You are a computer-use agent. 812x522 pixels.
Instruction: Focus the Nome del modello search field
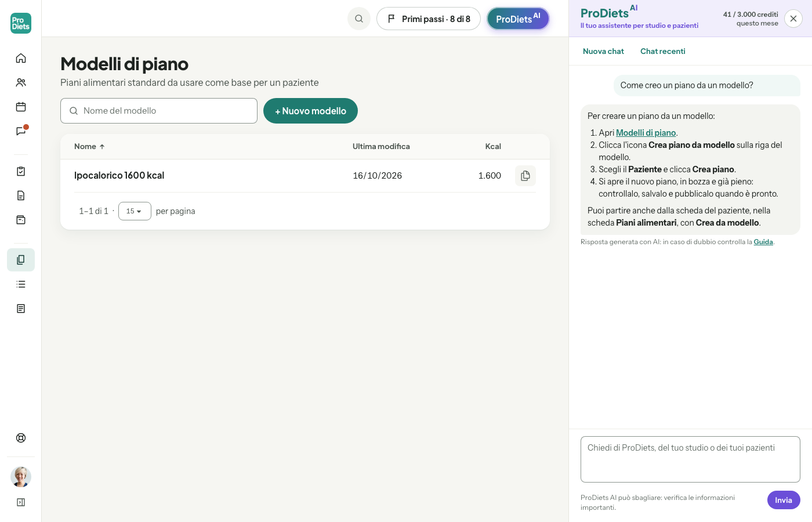[x=159, y=111]
